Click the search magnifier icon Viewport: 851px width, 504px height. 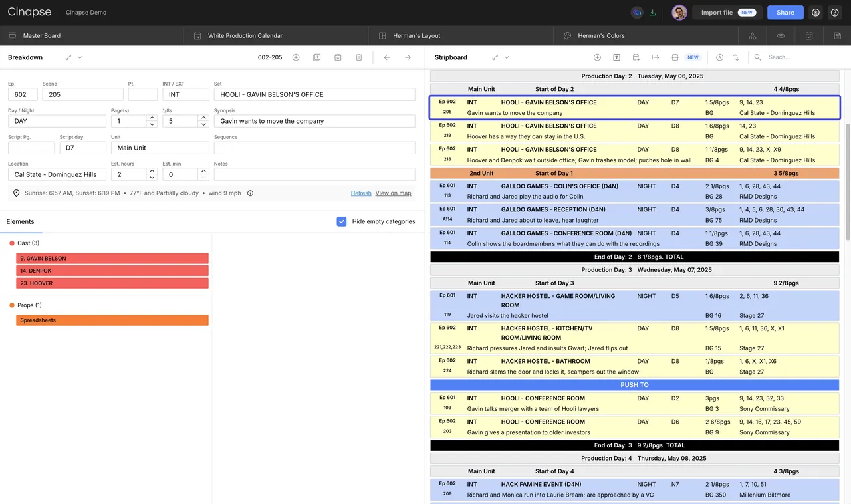point(757,57)
